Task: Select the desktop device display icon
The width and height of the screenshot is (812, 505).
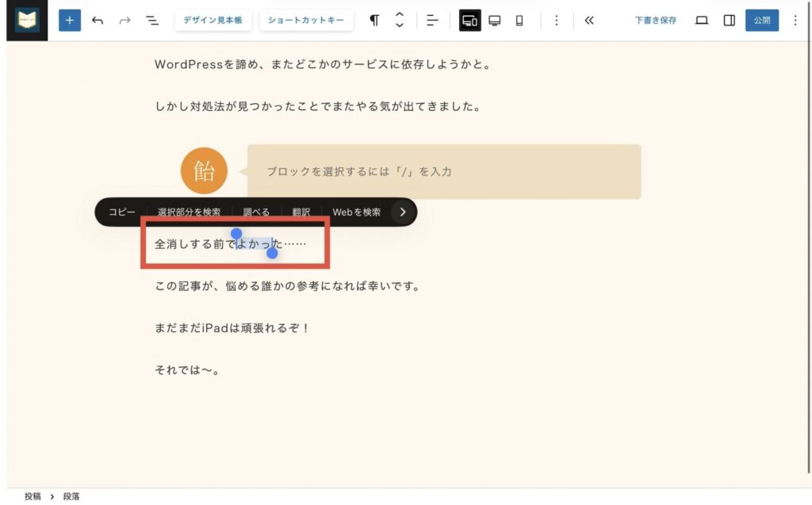Action: [x=495, y=21]
